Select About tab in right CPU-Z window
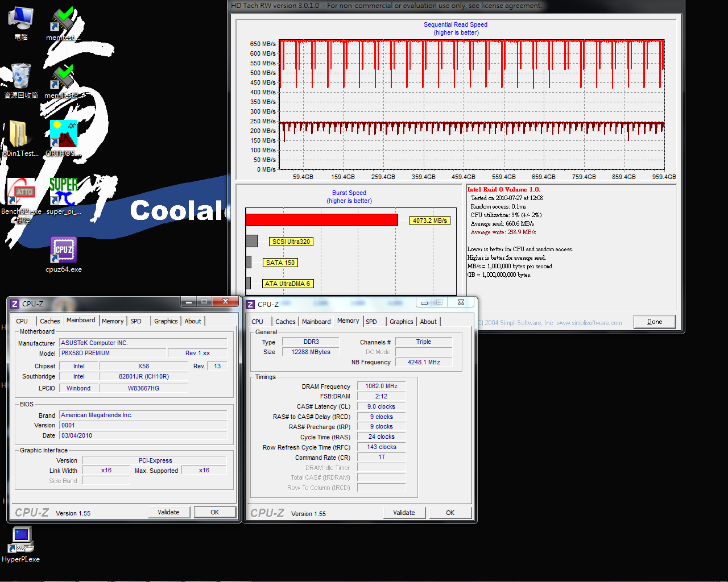728x582 pixels. pos(428,322)
